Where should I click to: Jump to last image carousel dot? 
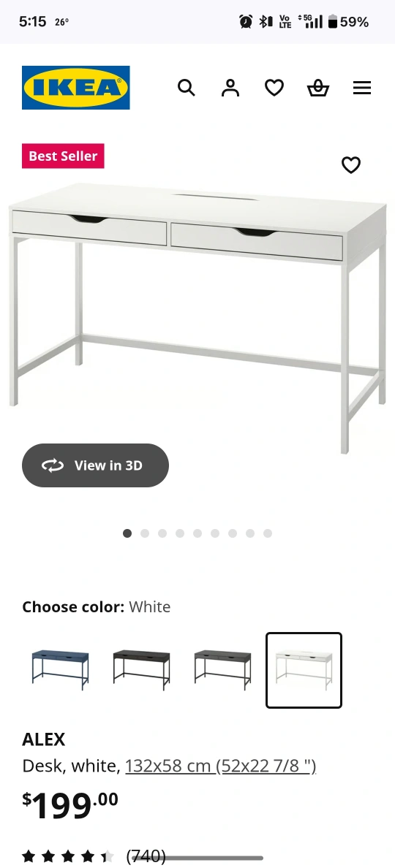coord(268,533)
